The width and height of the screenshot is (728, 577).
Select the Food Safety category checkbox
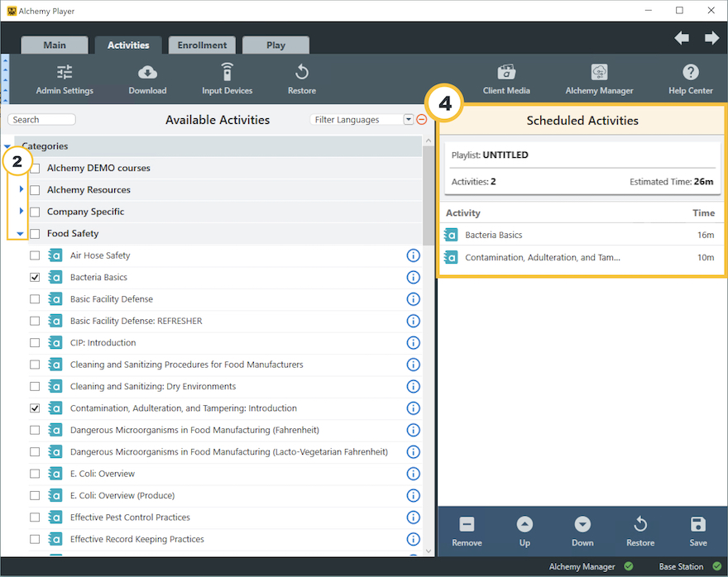coord(35,234)
